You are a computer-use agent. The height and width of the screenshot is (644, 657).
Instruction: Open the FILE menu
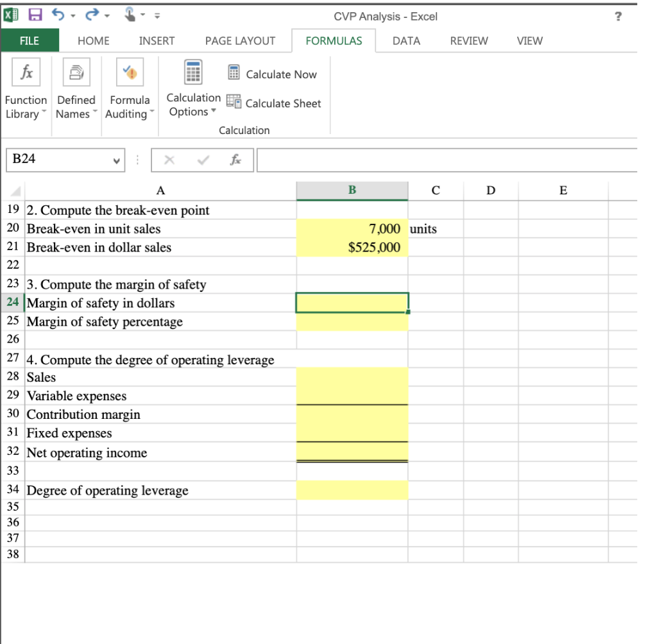[30, 40]
